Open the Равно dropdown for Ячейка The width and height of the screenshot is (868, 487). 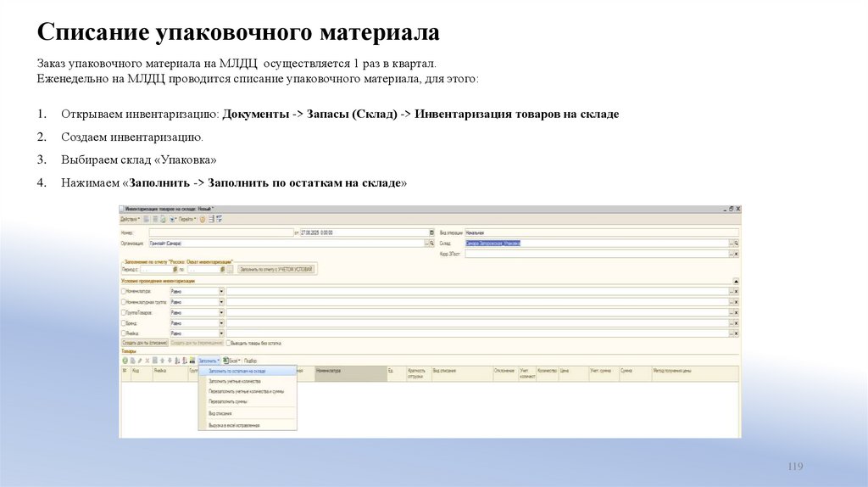[221, 333]
